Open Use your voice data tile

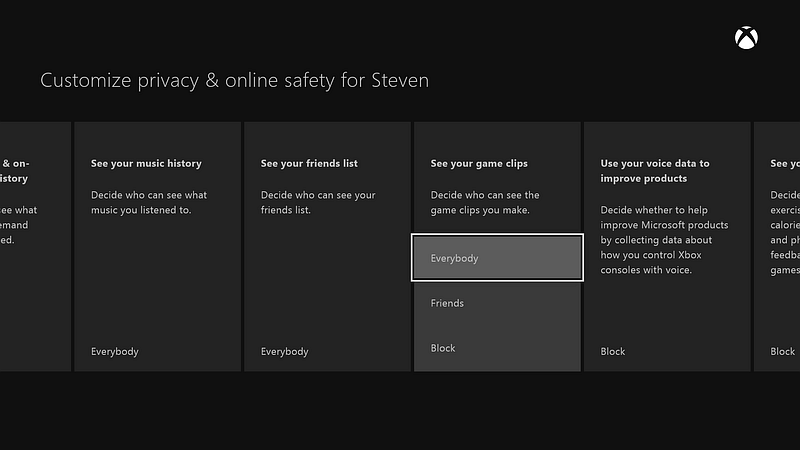(x=667, y=246)
